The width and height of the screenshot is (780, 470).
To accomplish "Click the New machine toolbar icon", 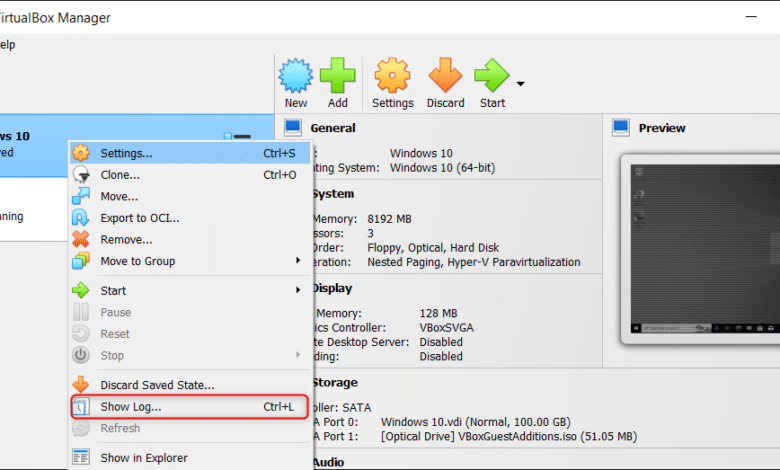I will [295, 76].
